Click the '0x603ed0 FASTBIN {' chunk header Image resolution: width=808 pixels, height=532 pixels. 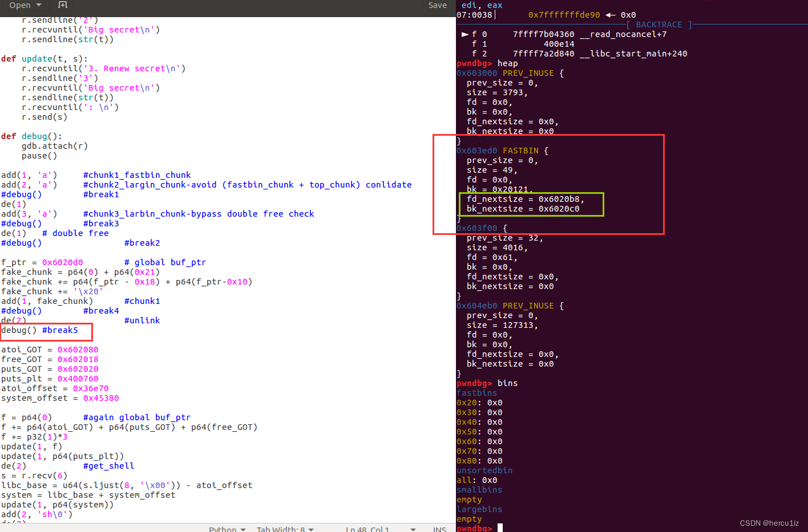coord(503,151)
